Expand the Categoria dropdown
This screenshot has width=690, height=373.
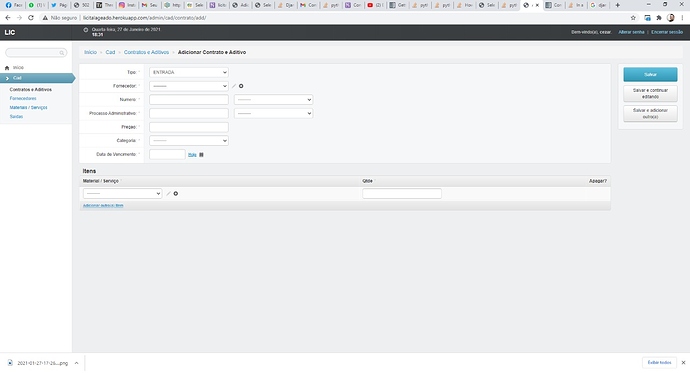point(189,141)
